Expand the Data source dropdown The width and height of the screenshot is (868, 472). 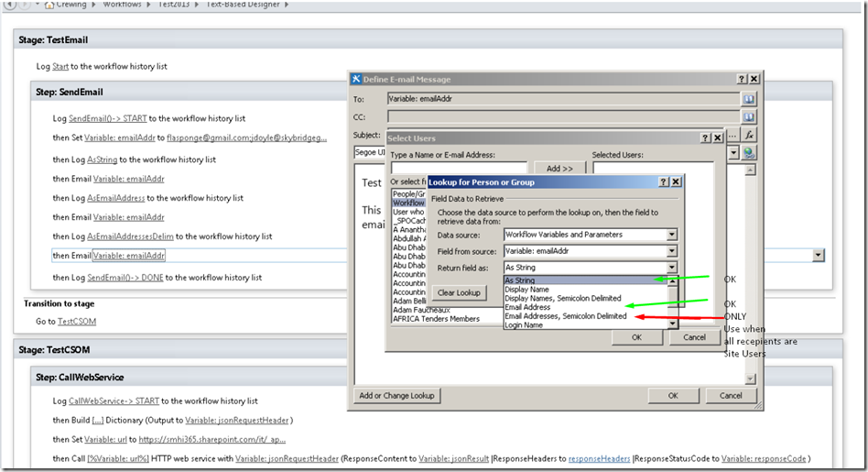tap(671, 235)
